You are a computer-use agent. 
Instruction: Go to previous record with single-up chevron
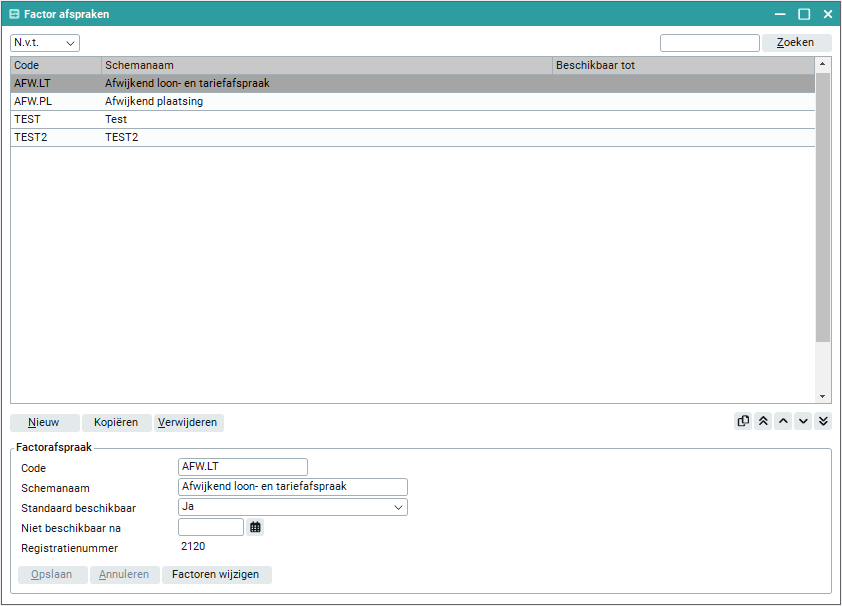(783, 421)
